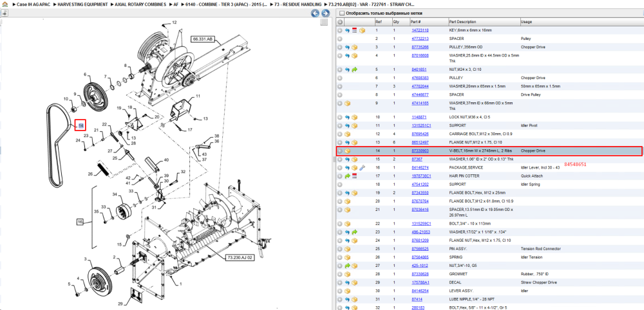Expand row for part 14723110
Viewport: 644px width, 310px height.
(x=340, y=30)
